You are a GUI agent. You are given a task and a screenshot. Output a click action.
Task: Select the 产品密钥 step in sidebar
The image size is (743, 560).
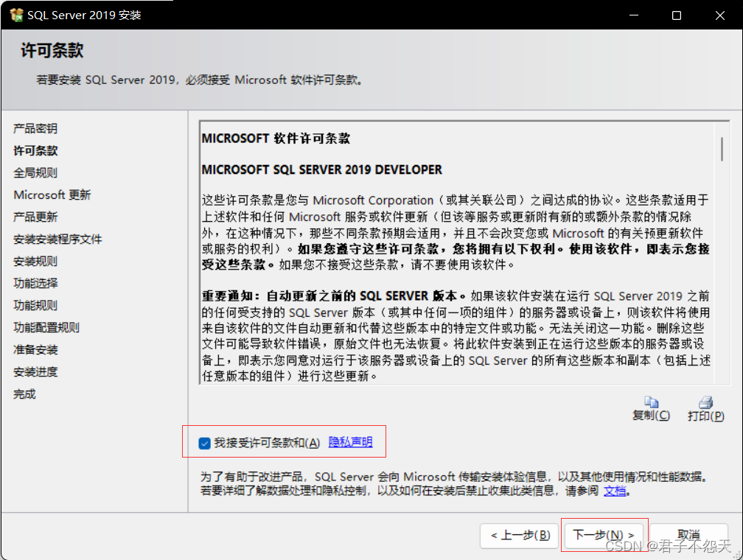click(35, 128)
